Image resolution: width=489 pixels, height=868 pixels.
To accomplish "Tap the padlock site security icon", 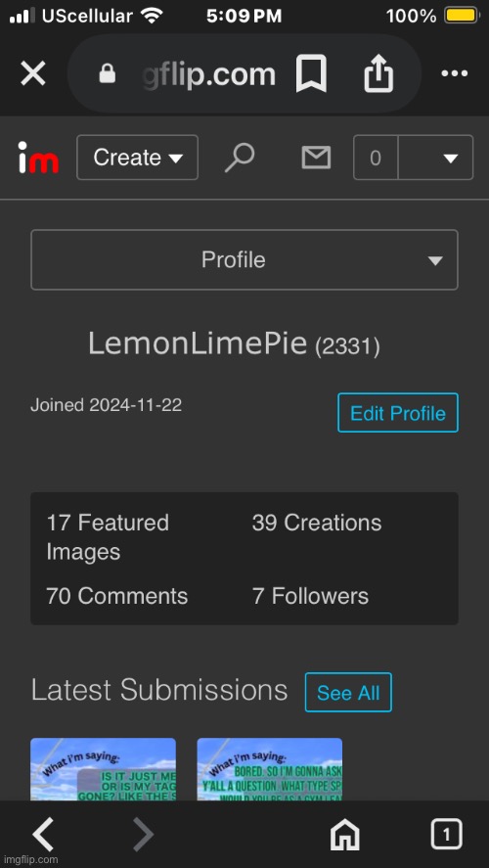I will point(107,73).
